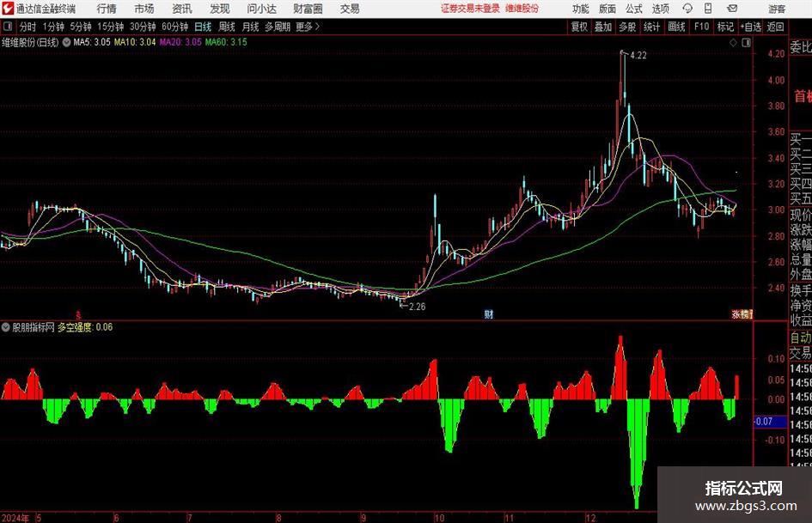Image resolution: width=812 pixels, height=523 pixels.
Task: Select the 周线 weekly period
Action: [227, 27]
